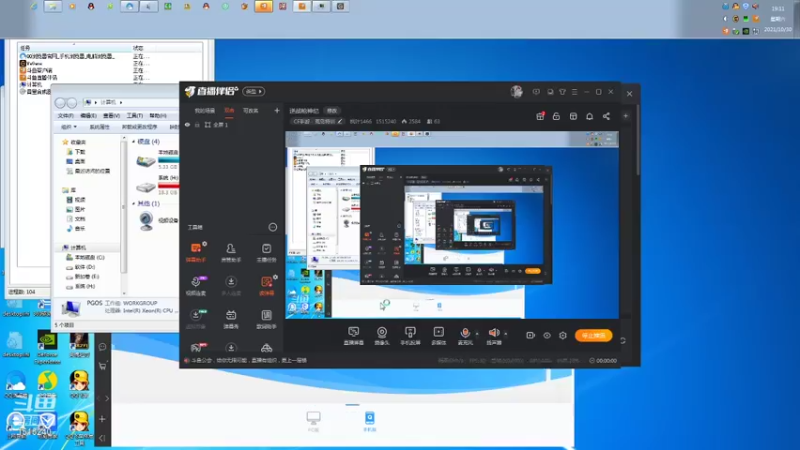The height and width of the screenshot is (450, 800).
Task: Switch to the highlighted phone tab at bottom
Action: click(x=369, y=421)
